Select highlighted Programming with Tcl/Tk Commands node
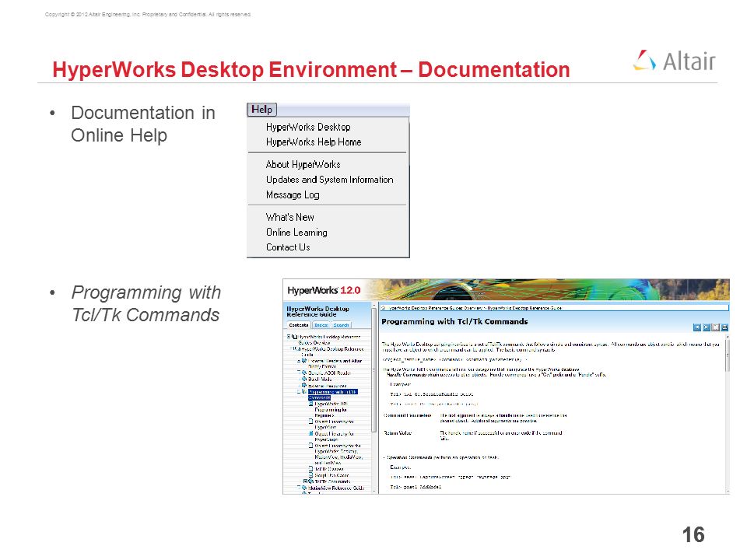 pos(332,394)
